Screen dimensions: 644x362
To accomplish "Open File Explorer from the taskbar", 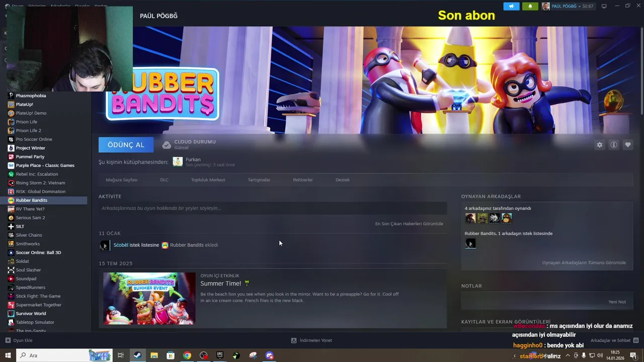I will (154, 355).
